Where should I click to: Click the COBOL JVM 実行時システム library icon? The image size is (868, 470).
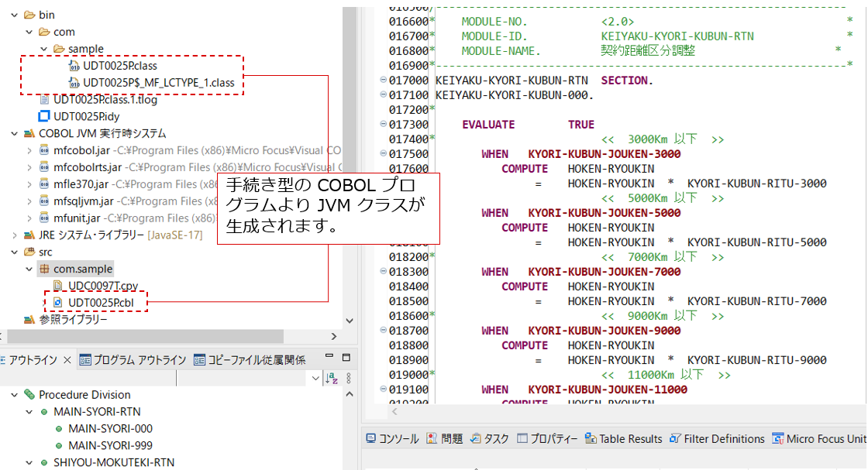coord(29,134)
